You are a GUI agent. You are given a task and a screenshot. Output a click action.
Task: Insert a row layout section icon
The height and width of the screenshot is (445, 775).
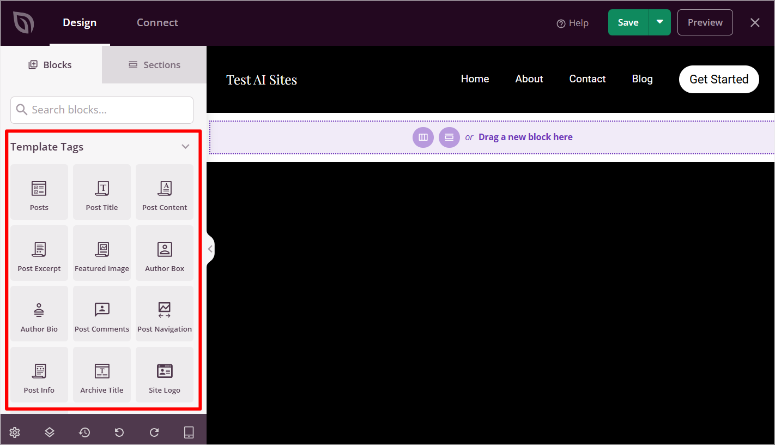(449, 137)
